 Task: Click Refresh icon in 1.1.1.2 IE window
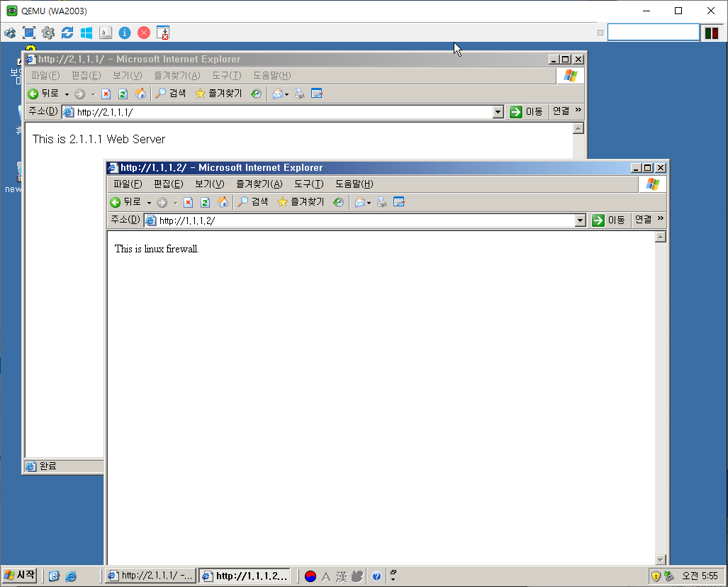point(205,202)
